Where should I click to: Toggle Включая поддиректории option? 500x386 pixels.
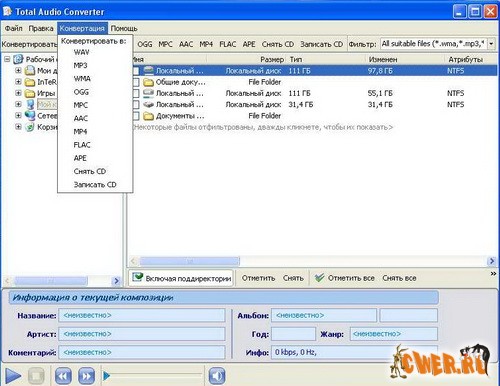[181, 278]
